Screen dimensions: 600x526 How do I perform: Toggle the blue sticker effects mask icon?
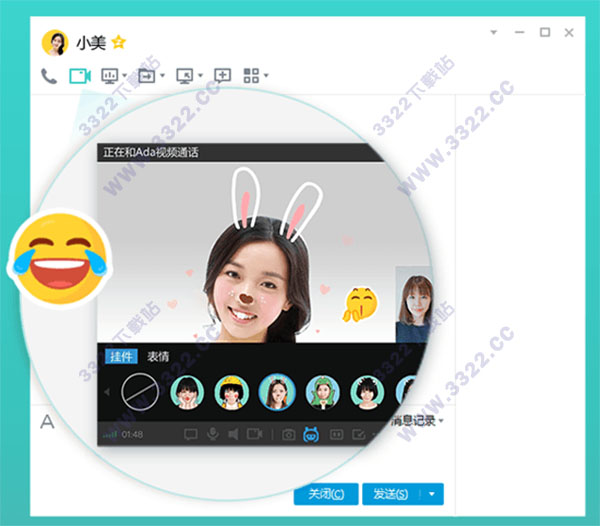click(x=311, y=435)
